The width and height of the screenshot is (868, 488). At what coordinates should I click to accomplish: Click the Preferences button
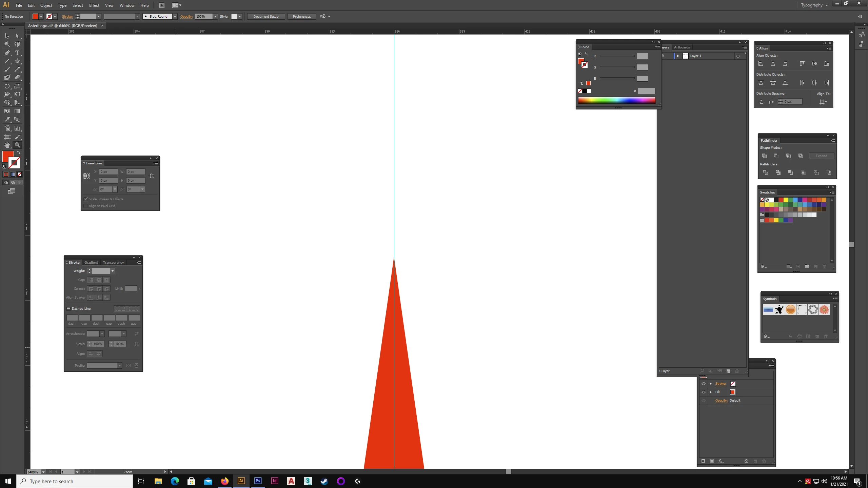click(301, 16)
